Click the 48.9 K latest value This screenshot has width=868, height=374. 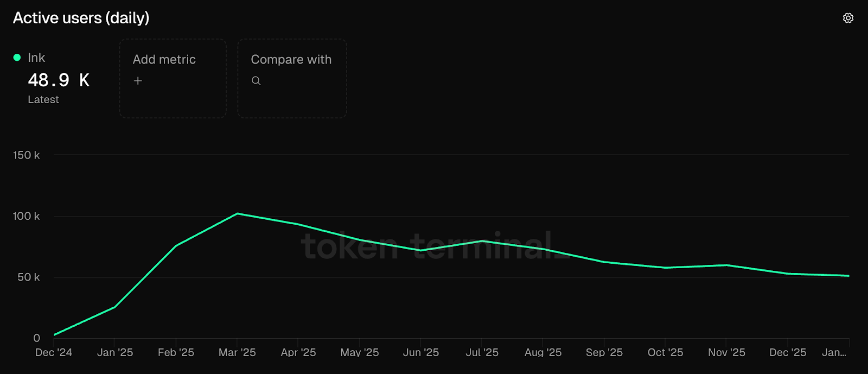(x=59, y=80)
